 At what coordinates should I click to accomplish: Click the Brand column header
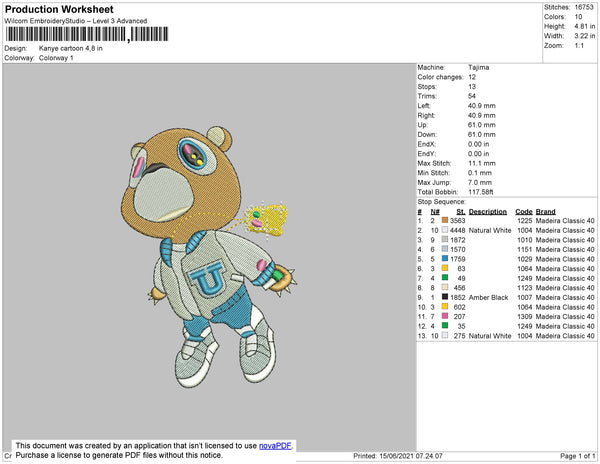pos(546,212)
